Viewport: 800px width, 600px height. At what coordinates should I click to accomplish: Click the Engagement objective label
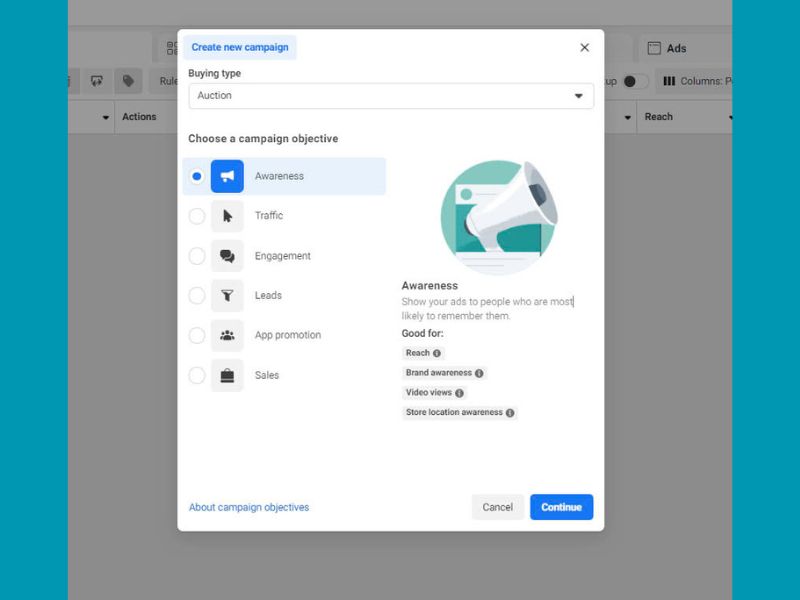pyautogui.click(x=283, y=256)
